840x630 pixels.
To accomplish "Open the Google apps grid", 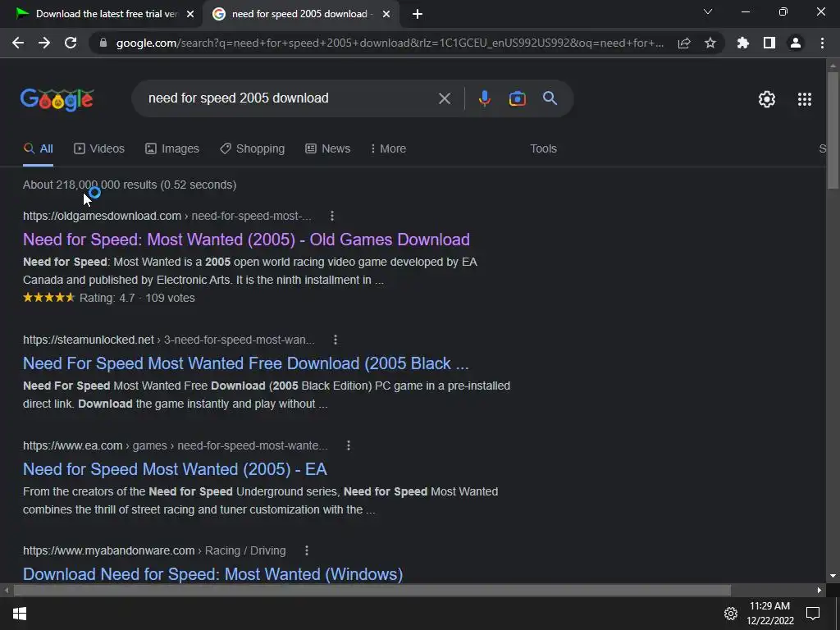I will point(805,99).
